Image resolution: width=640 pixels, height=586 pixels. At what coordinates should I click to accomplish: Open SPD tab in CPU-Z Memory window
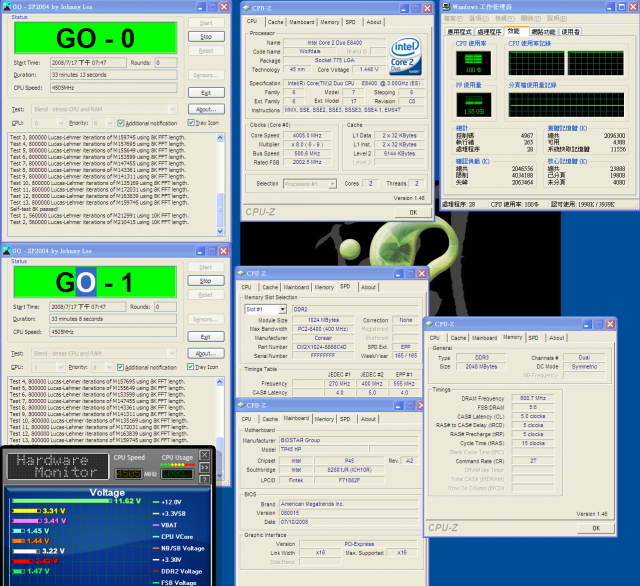(x=533, y=338)
